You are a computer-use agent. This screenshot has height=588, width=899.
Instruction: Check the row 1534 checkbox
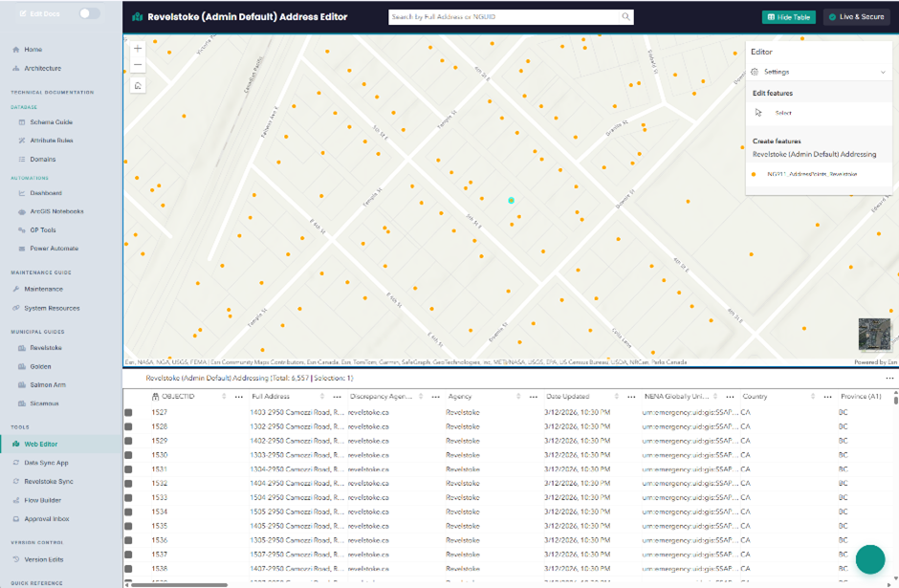pyautogui.click(x=128, y=512)
